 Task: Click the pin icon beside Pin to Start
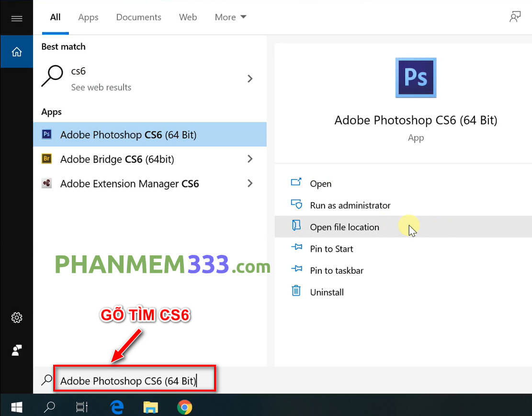click(296, 247)
